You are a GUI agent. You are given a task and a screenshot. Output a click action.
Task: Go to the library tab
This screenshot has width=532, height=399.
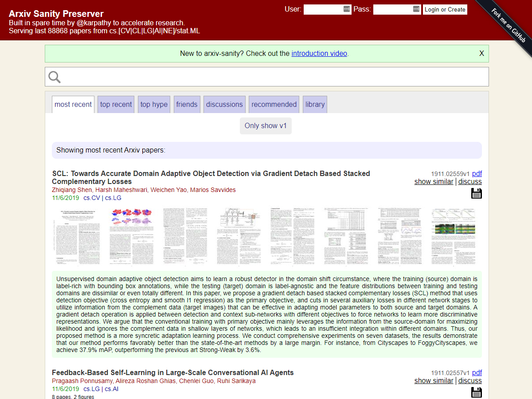[x=315, y=105]
